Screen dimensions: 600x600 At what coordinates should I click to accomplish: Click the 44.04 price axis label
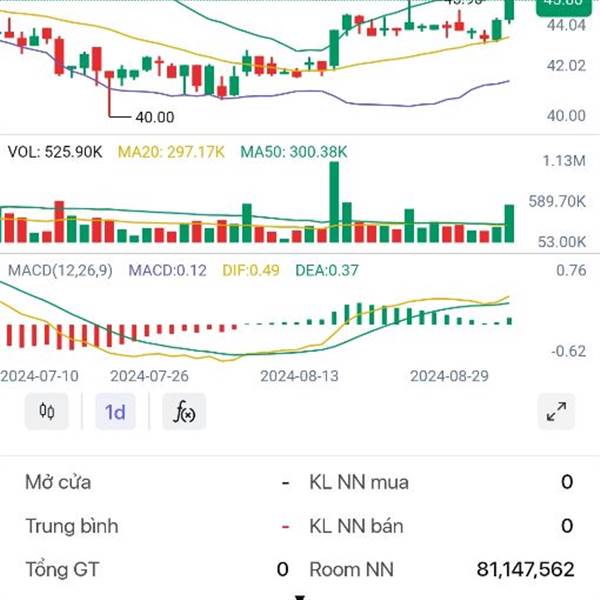(566, 25)
